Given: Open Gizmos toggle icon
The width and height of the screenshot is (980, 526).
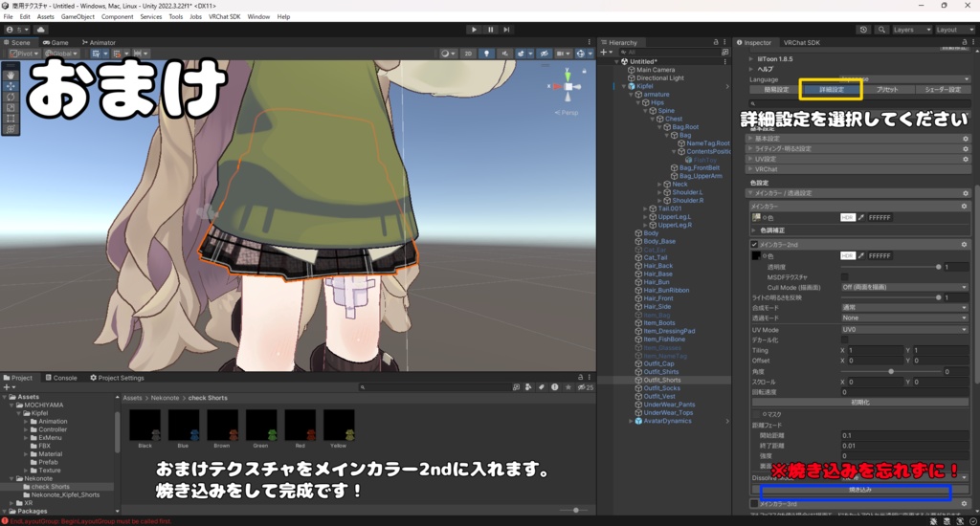Looking at the screenshot, I should click(x=583, y=54).
